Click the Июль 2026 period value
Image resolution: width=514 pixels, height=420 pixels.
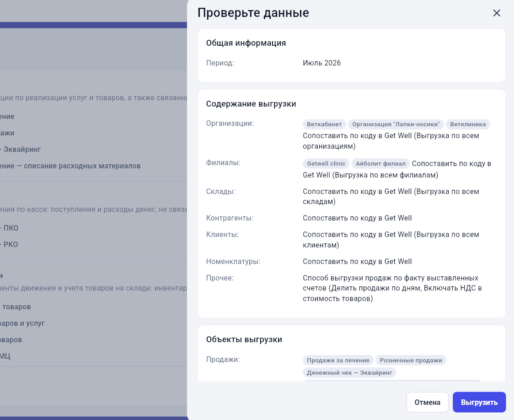[321, 63]
